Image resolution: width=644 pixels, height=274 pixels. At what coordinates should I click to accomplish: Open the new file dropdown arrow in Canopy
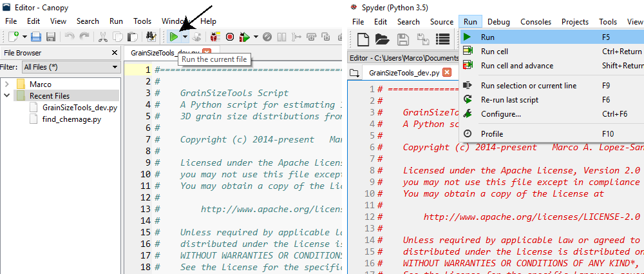(24, 37)
